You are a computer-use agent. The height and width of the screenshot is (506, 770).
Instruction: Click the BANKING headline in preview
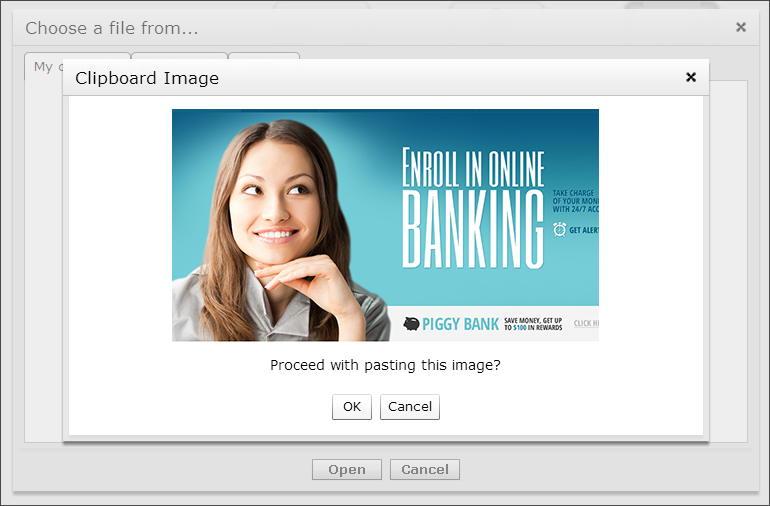point(473,230)
